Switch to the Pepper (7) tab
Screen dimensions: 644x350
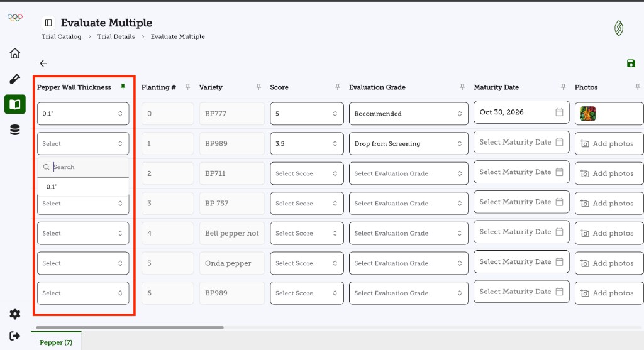[x=56, y=342]
